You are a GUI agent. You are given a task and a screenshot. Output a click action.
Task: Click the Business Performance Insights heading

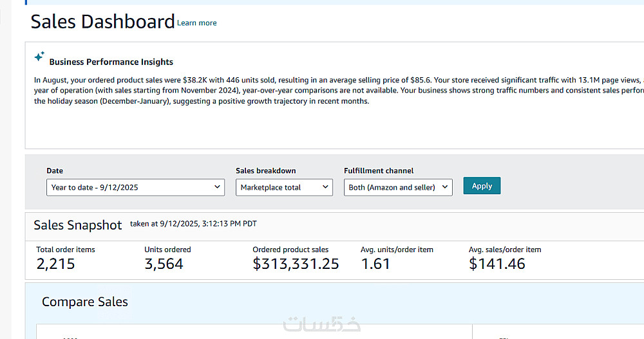pos(111,62)
